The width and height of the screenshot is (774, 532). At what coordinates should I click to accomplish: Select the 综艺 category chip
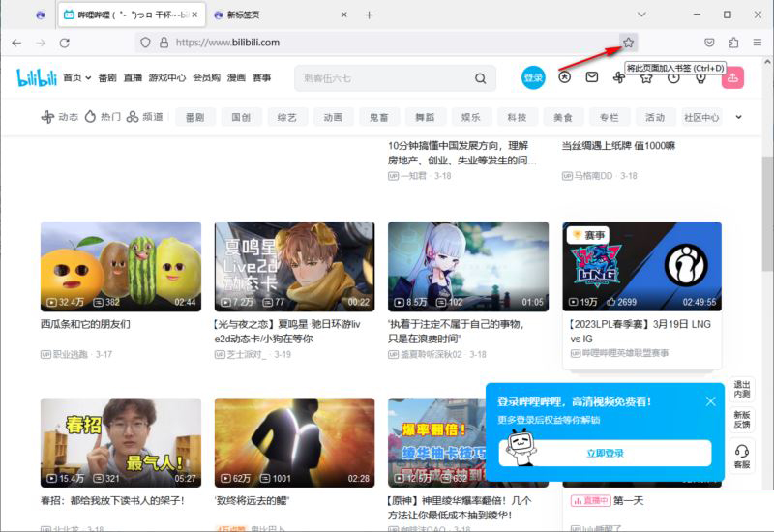click(287, 117)
